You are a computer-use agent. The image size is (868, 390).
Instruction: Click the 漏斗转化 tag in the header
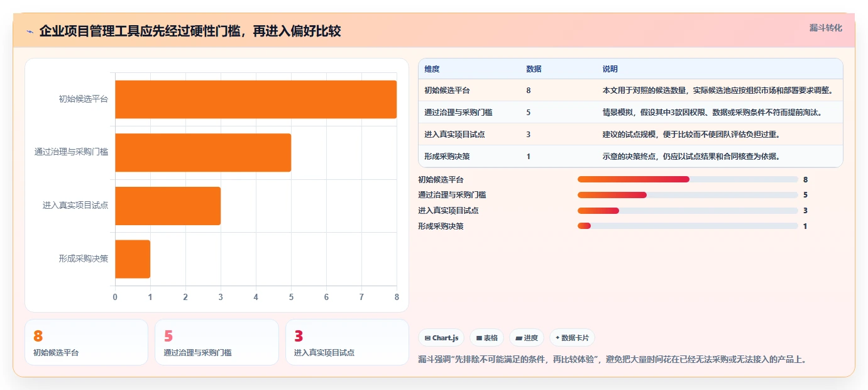pyautogui.click(x=825, y=28)
